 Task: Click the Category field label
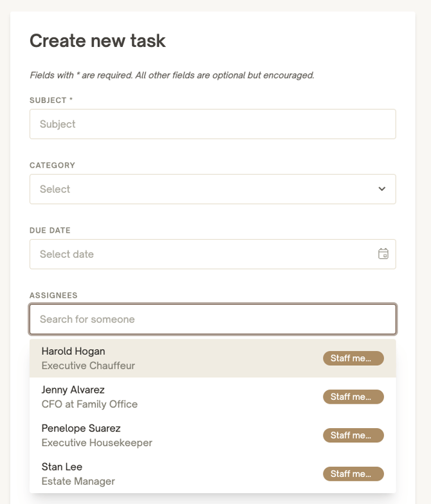(52, 165)
